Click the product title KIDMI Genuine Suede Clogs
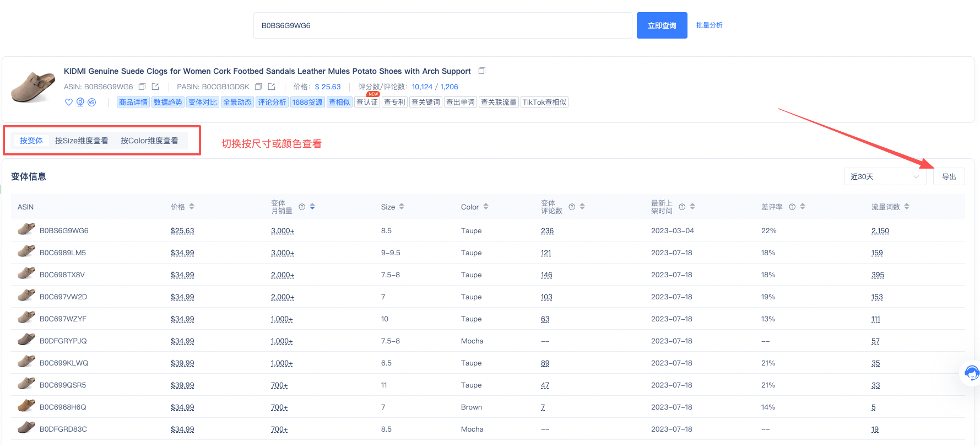The height and width of the screenshot is (446, 980). point(267,71)
